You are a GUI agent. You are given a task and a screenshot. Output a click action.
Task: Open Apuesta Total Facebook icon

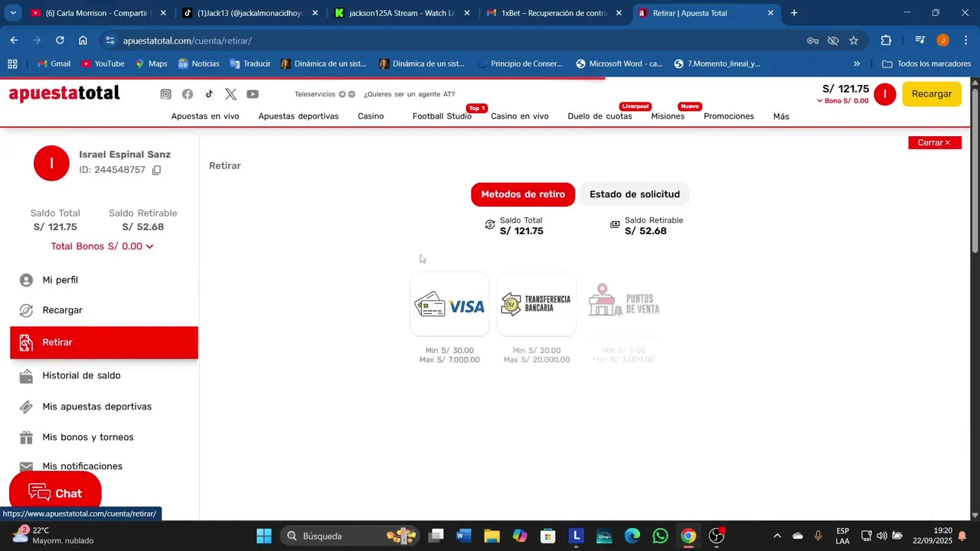pyautogui.click(x=188, y=94)
